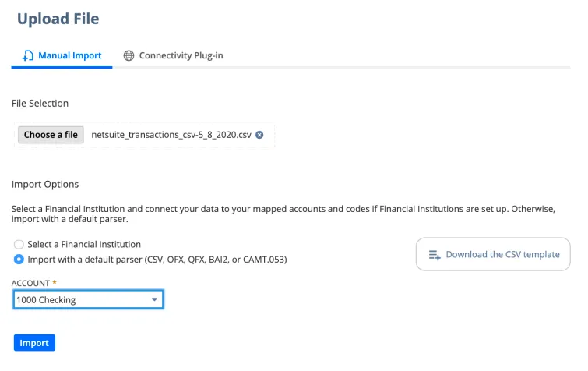Remove the selected csv file via x icon
Screen dimensions: 588x371
(259, 135)
